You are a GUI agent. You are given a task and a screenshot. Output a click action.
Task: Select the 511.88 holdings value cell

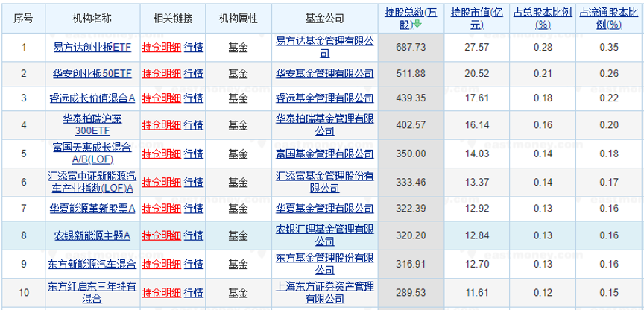(411, 74)
